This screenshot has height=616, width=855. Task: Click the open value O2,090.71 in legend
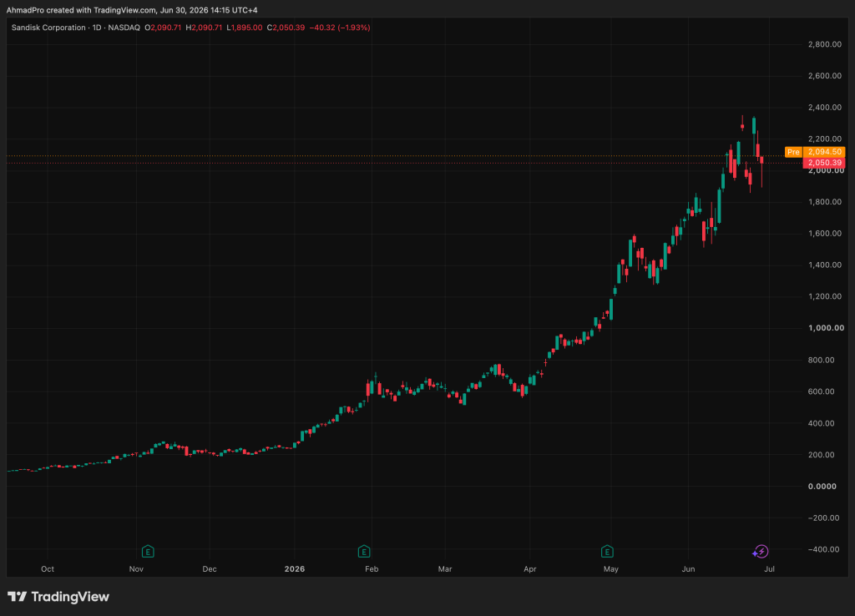[x=163, y=28]
